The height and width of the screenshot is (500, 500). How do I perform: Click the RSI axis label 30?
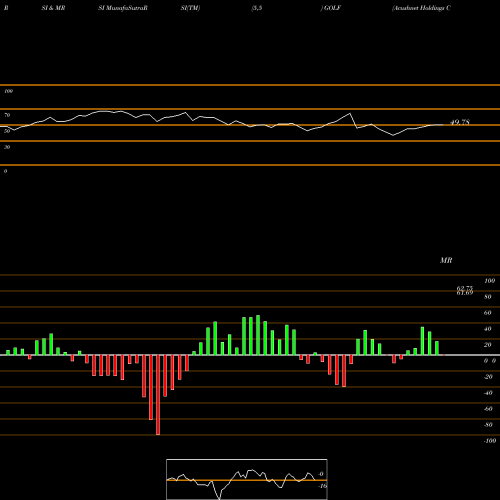pos(7,147)
